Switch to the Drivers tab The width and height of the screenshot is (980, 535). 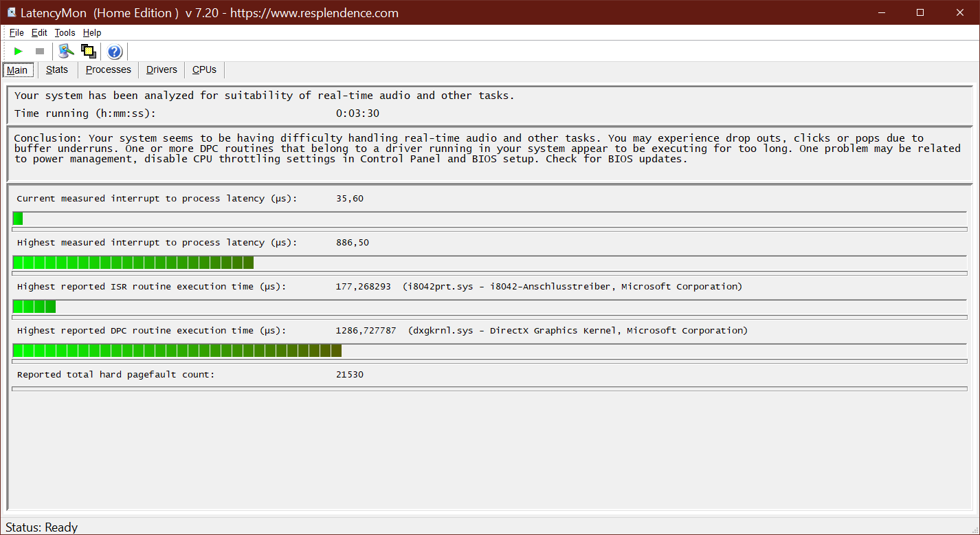(162, 69)
